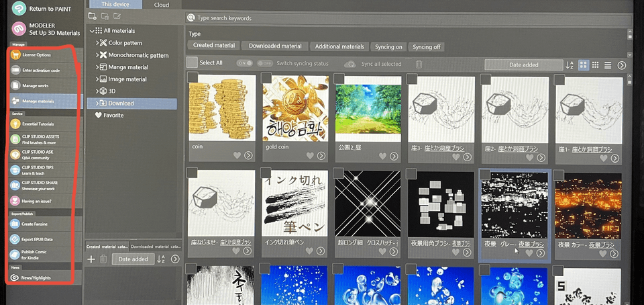
Task: Favorite the coin material with heart icon
Action: point(237,156)
